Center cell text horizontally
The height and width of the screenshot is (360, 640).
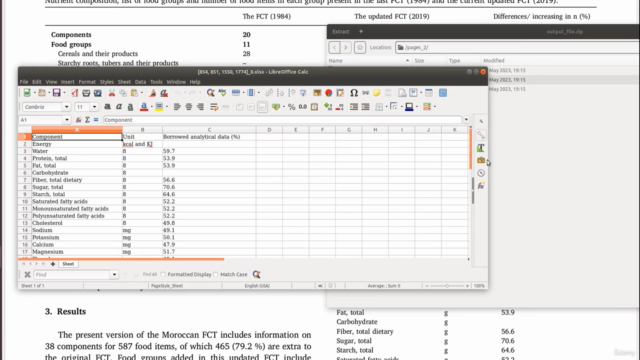click(189, 107)
